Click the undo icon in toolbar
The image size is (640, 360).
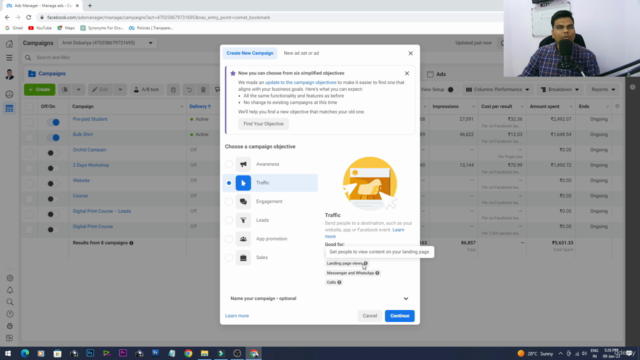[x=189, y=89]
